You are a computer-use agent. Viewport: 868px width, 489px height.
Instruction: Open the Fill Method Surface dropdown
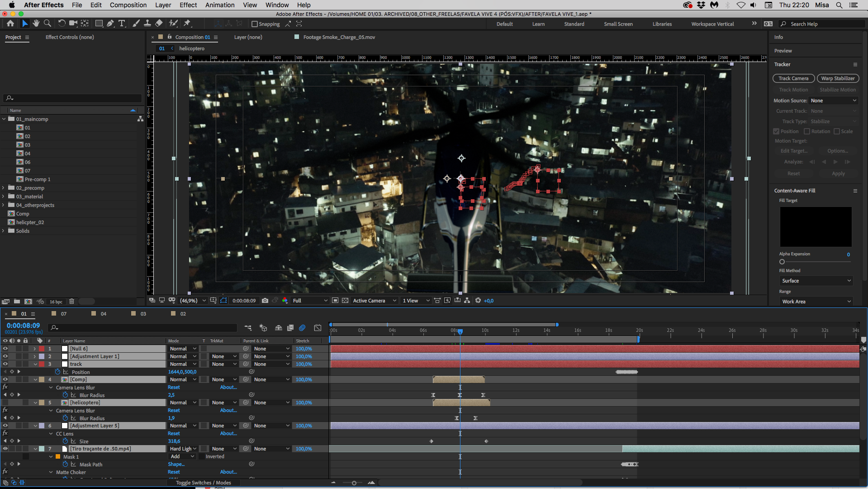[x=816, y=281]
